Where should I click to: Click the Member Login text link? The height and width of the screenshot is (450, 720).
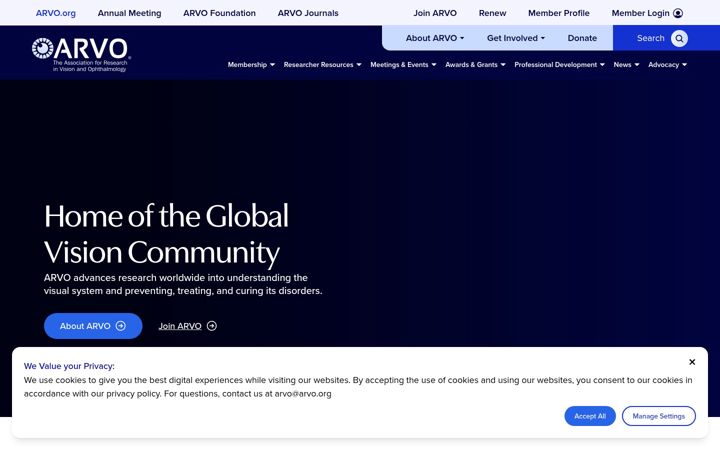pyautogui.click(x=641, y=13)
